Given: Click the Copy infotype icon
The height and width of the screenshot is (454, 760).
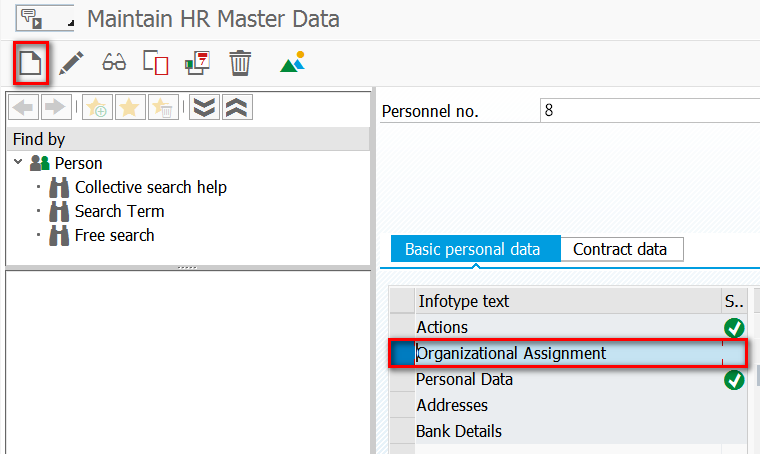Looking at the screenshot, I should (x=156, y=63).
